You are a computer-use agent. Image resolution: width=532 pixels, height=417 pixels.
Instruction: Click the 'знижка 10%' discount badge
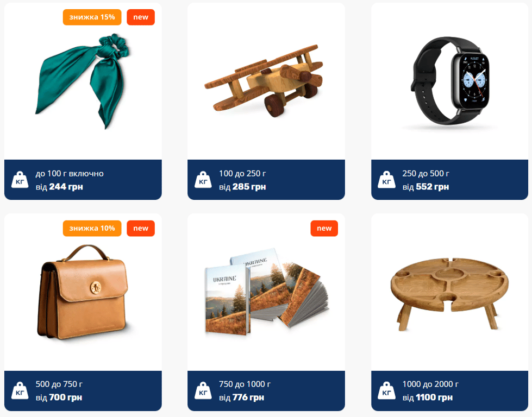click(92, 229)
